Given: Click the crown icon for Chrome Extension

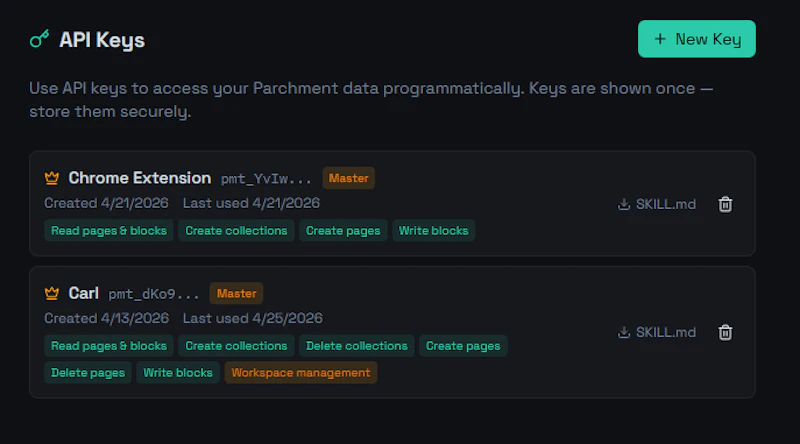Looking at the screenshot, I should [x=52, y=178].
